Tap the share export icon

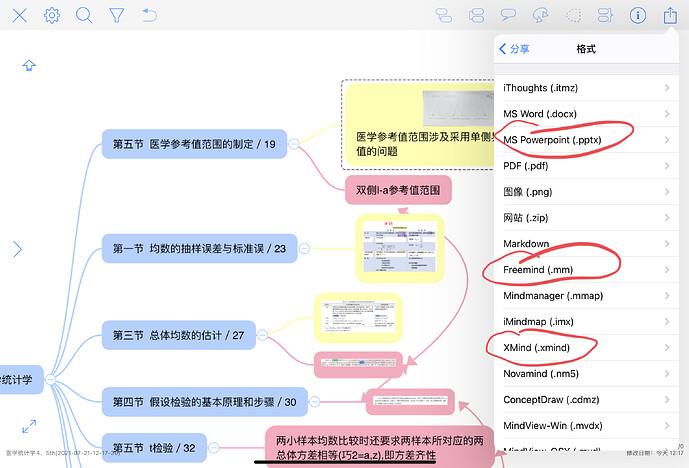[x=670, y=15]
